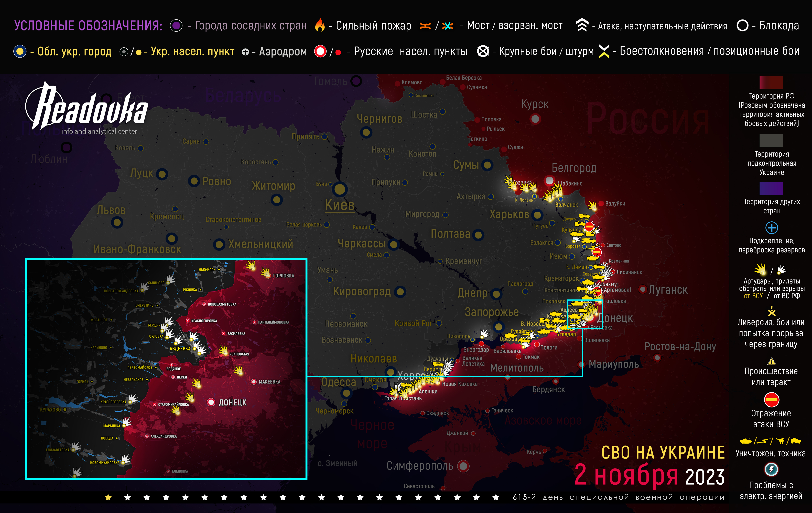Click the Днепр city marker
Screen dimensions: 812x513
click(496, 294)
